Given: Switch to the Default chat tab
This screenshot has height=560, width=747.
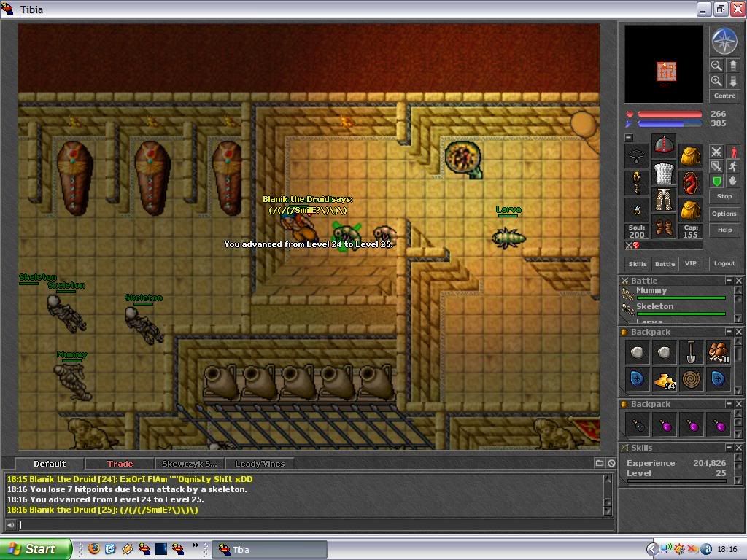Looking at the screenshot, I should click(x=50, y=463).
